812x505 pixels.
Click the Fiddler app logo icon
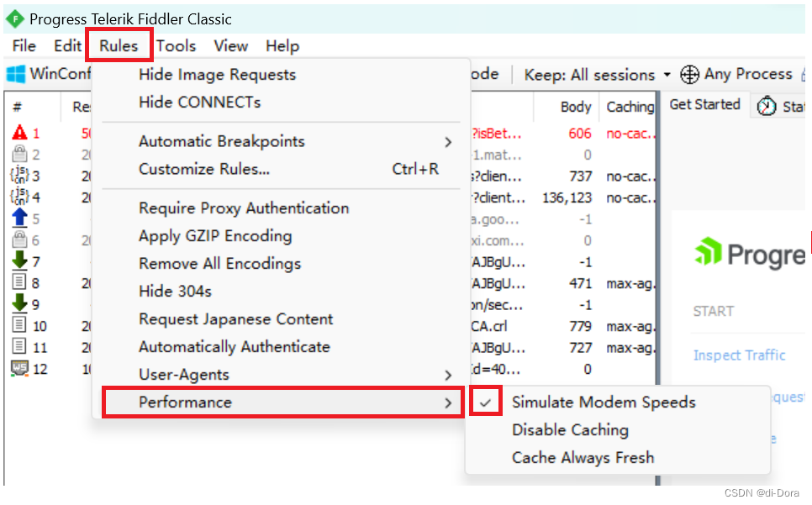(x=15, y=19)
